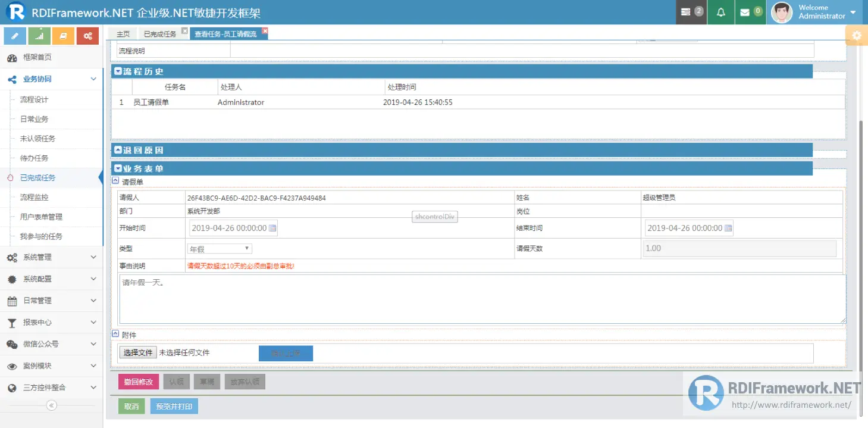868x428 pixels.
Task: Open calendar picker icon for 开始时间
Action: [272, 228]
